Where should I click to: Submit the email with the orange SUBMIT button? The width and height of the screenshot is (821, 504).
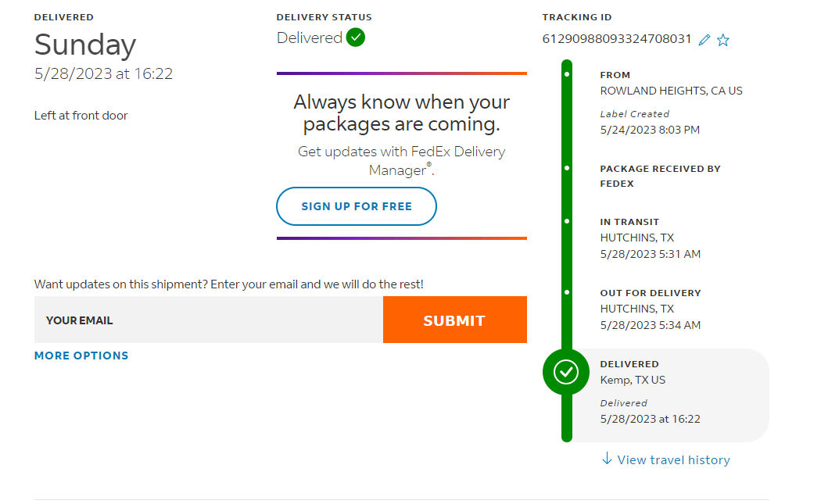pos(454,320)
